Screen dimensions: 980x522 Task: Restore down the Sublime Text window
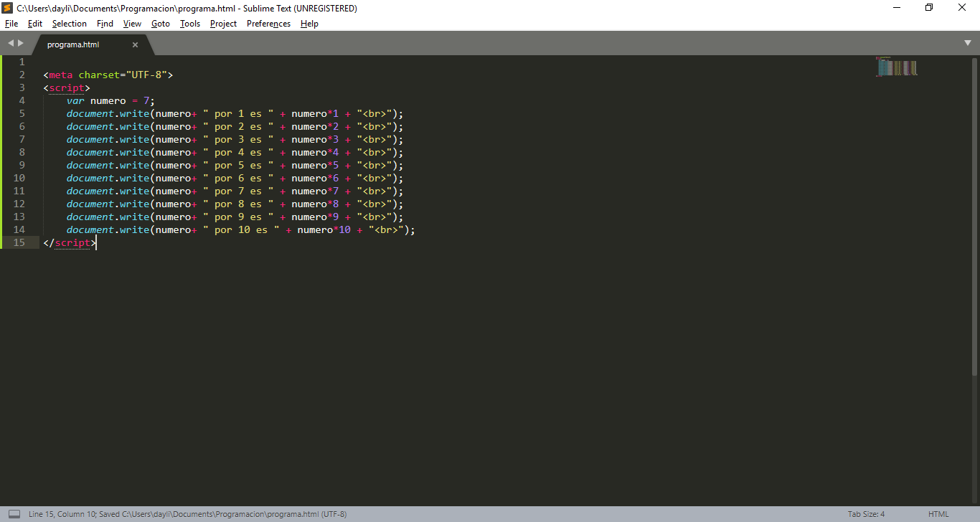[929, 8]
